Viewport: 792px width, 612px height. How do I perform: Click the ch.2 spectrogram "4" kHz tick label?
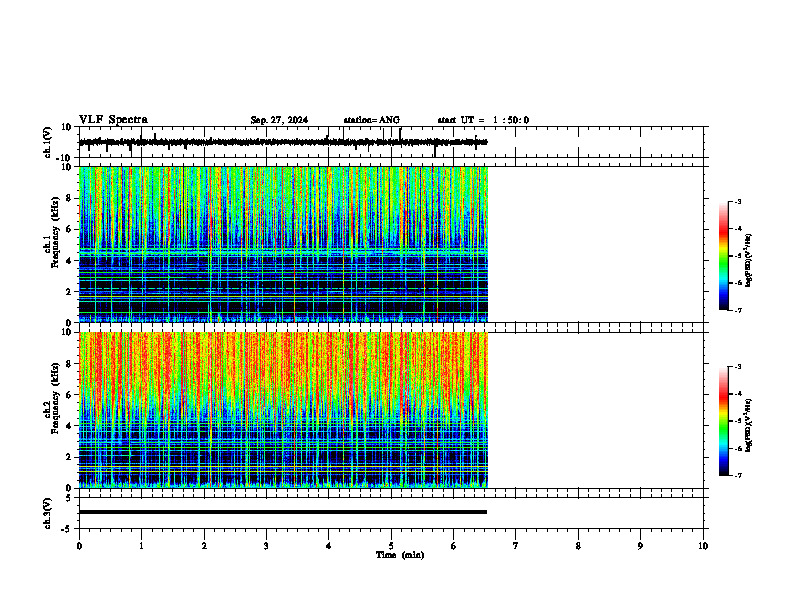[x=69, y=426]
